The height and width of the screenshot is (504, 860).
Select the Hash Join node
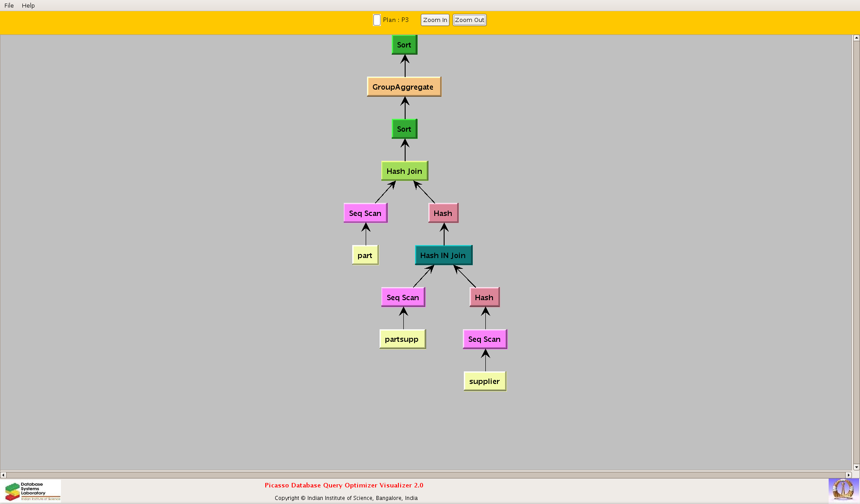click(404, 171)
